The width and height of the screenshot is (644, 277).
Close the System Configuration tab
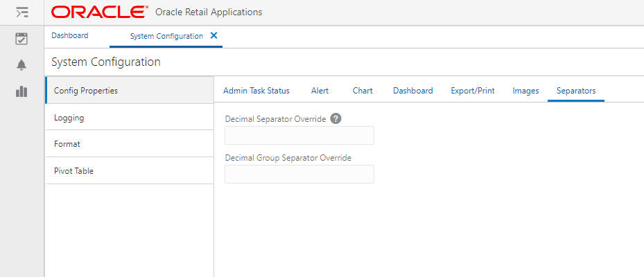(x=214, y=35)
